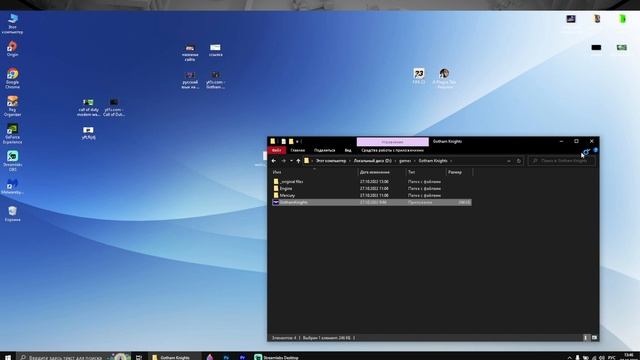
Task: Open Quick Access Toolbar customize dropdown
Action: pos(297,142)
